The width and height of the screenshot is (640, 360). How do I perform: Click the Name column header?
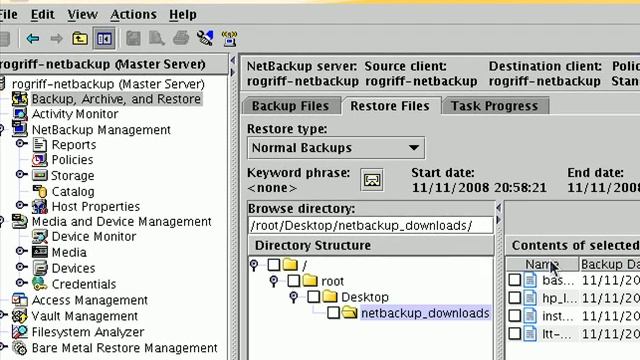pyautogui.click(x=542, y=264)
